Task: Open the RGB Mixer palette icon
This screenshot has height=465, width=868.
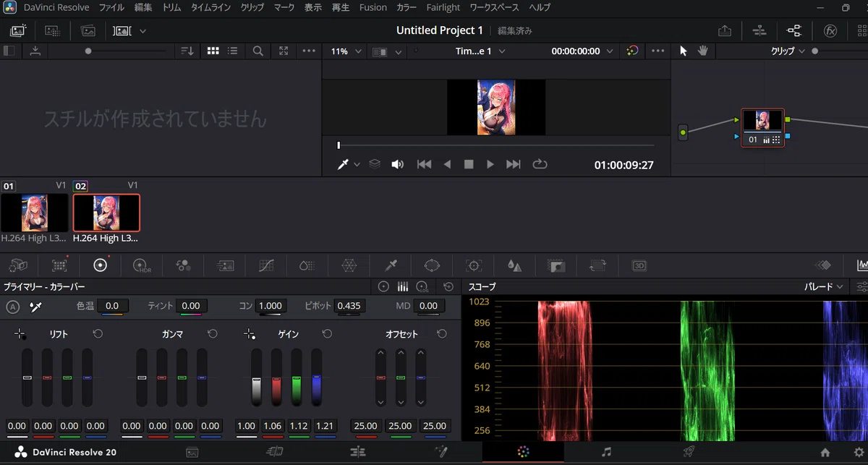Action: (184, 265)
